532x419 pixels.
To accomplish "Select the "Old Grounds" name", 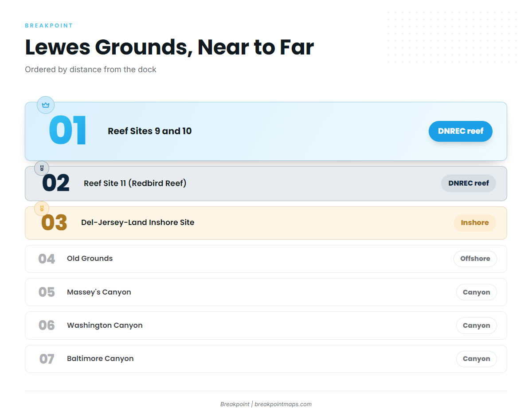I will tap(90, 259).
